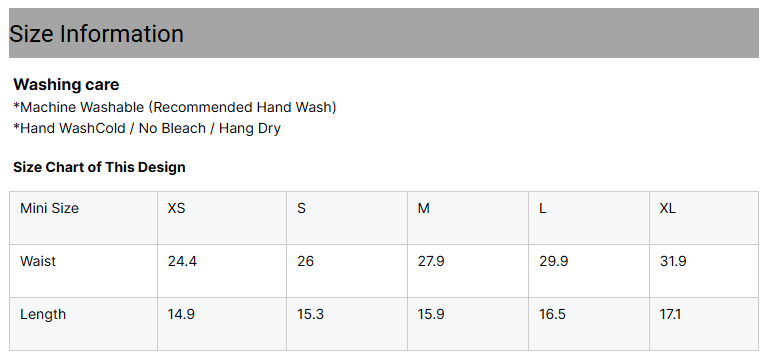Select the Size Chart of This Design heading

(99, 167)
